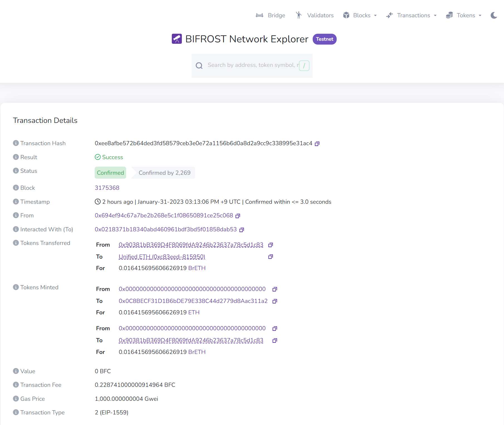Click the Success result text
Screen dimensions: 504x425
coord(112,157)
